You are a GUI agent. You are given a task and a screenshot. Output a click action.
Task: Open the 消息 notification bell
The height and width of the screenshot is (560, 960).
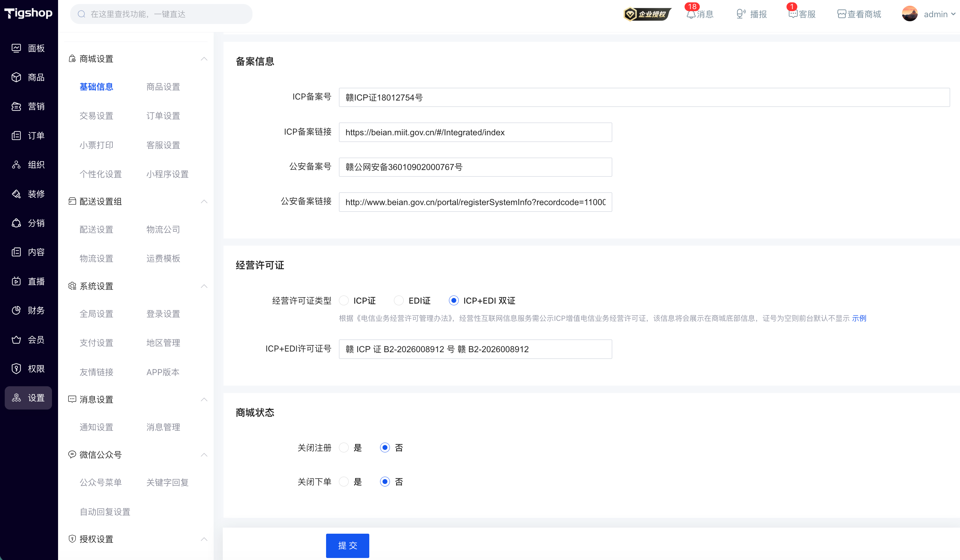[691, 14]
